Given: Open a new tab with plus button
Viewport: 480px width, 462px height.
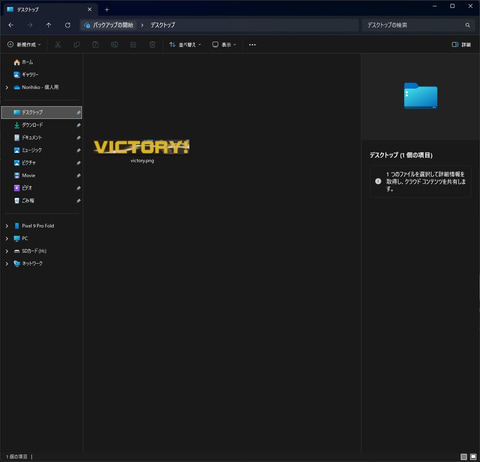Looking at the screenshot, I should pyautogui.click(x=107, y=10).
